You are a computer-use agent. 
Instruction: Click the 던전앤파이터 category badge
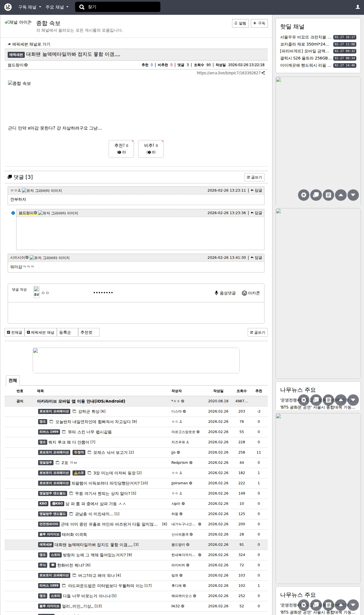49,524
